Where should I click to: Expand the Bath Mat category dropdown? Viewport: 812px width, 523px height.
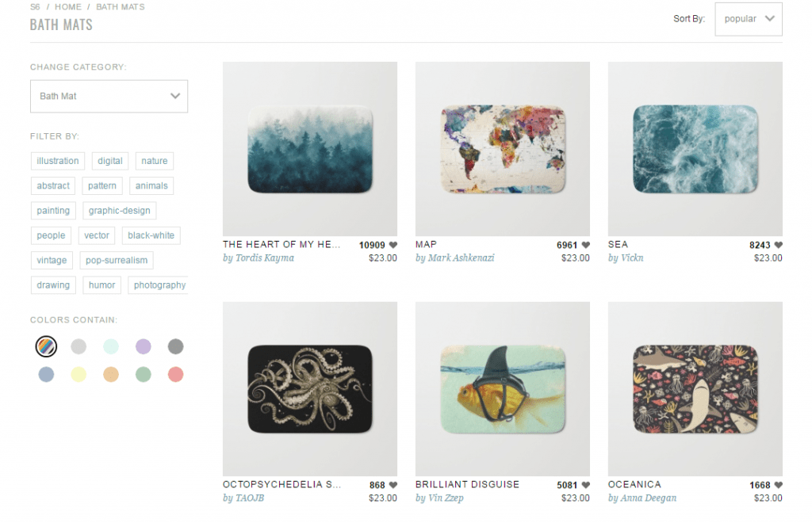coord(109,96)
